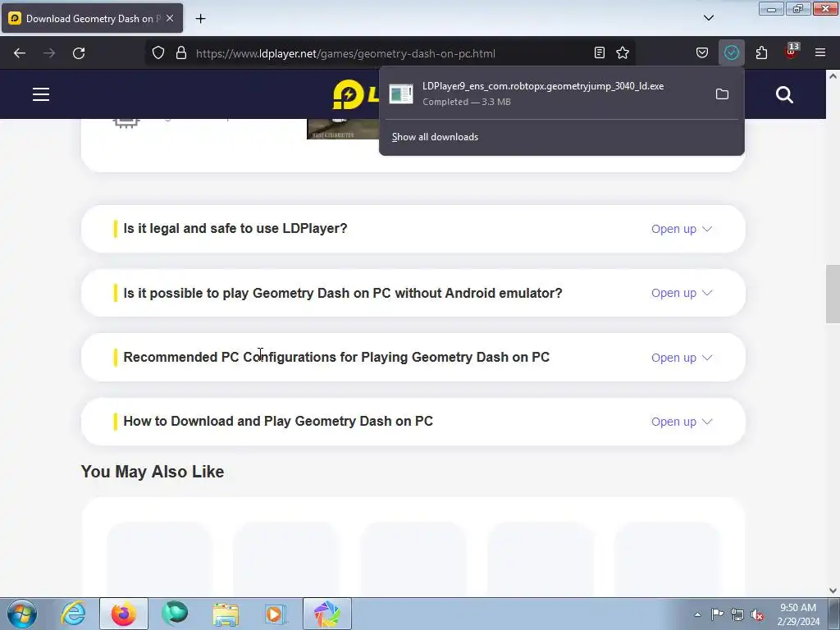
Task: Open the Windows Start menu
Action: 22,614
